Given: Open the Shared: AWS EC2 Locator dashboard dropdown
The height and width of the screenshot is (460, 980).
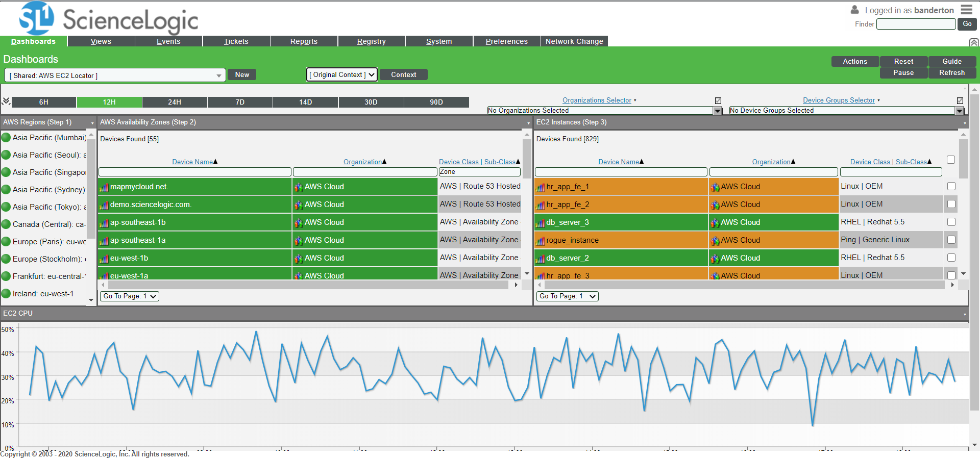Looking at the screenshot, I should [115, 75].
